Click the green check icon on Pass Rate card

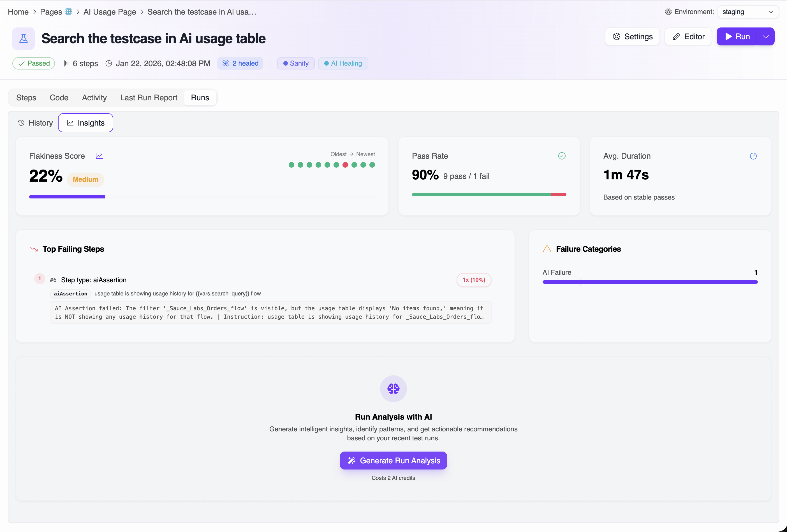point(562,156)
